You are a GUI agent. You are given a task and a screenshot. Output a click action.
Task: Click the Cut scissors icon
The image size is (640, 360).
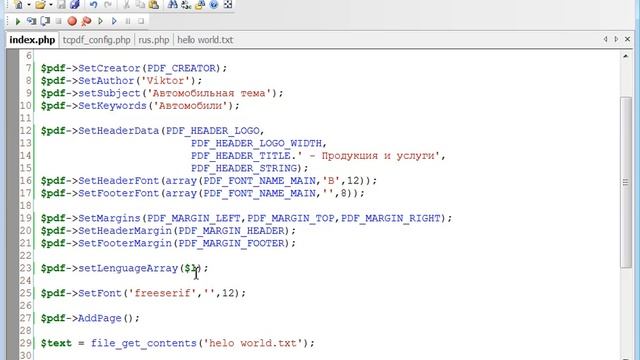(127, 5)
